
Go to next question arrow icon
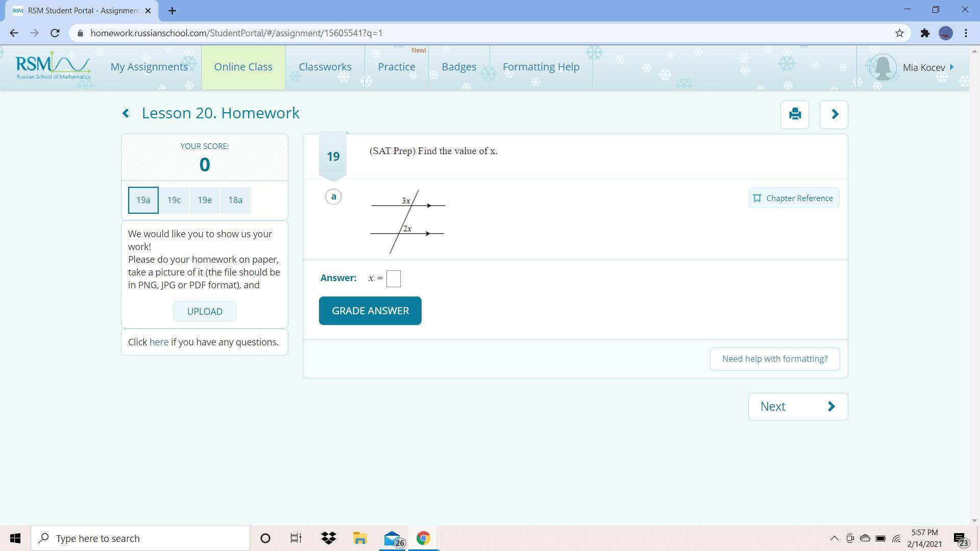(834, 114)
